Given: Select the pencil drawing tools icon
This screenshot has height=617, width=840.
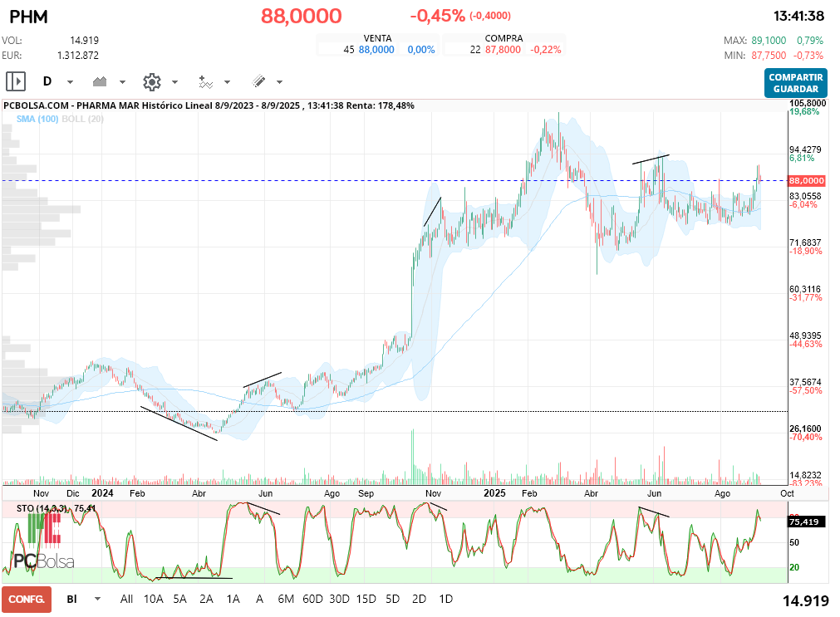Looking at the screenshot, I should (258, 81).
